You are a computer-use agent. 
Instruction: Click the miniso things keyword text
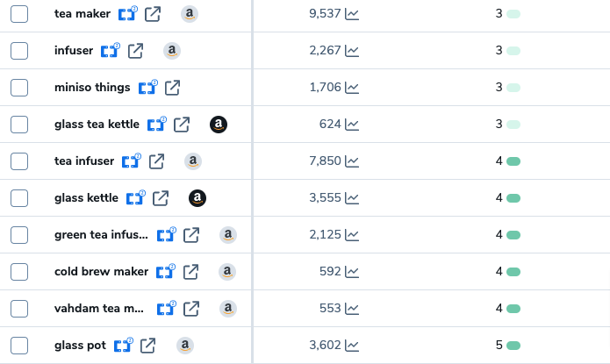92,88
